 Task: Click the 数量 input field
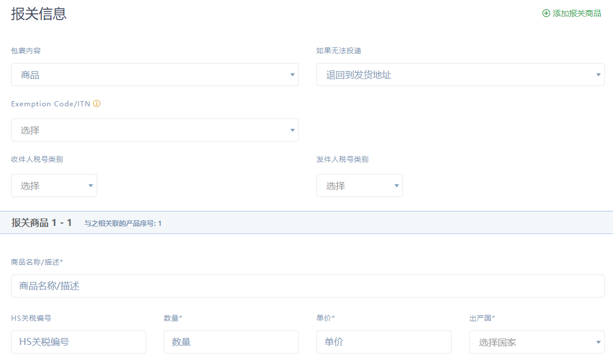pos(231,342)
